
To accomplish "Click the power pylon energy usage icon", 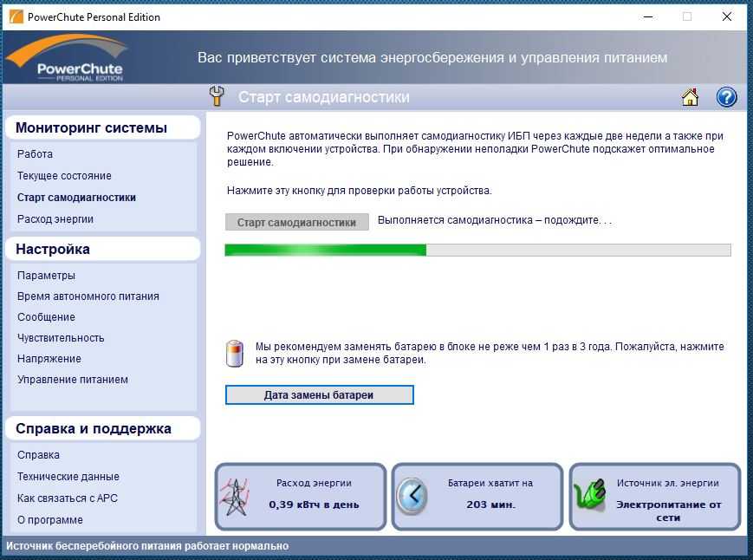I will click(x=235, y=497).
